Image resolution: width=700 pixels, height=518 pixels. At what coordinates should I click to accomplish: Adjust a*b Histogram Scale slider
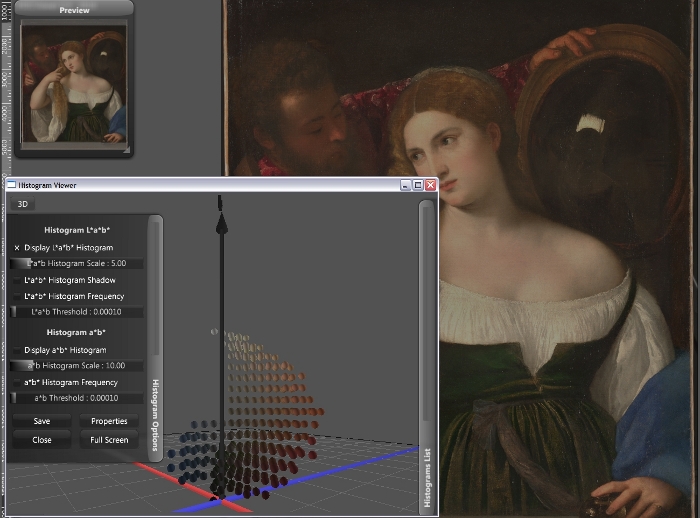tap(77, 366)
